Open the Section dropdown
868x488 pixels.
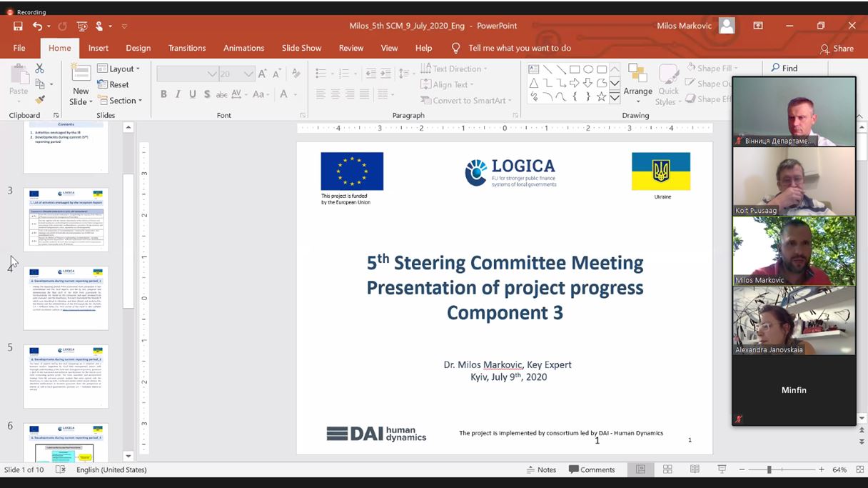120,101
